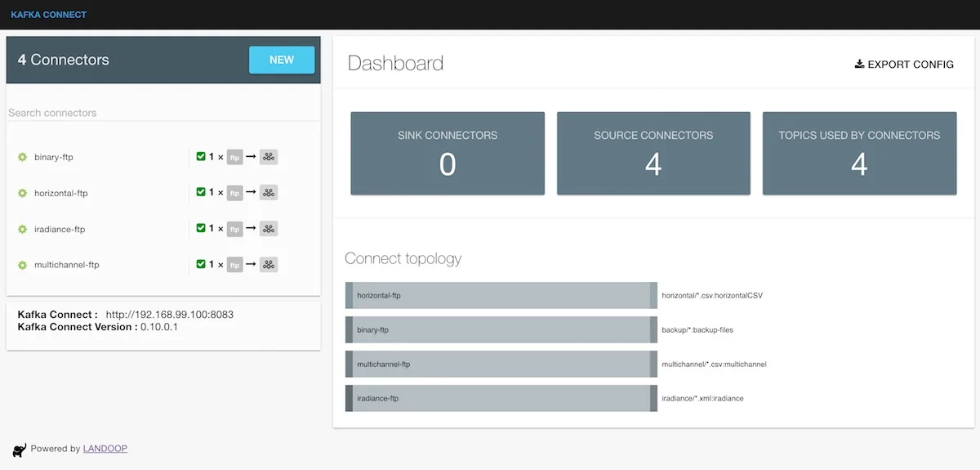Viewport: 980px width, 470px height.
Task: Click the binary-ftp topology bar
Action: click(x=501, y=329)
